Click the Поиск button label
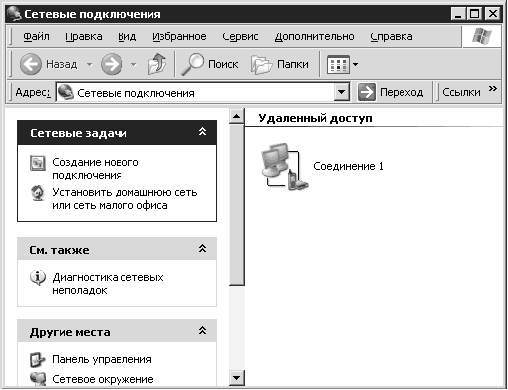The image size is (508, 390). click(x=223, y=64)
